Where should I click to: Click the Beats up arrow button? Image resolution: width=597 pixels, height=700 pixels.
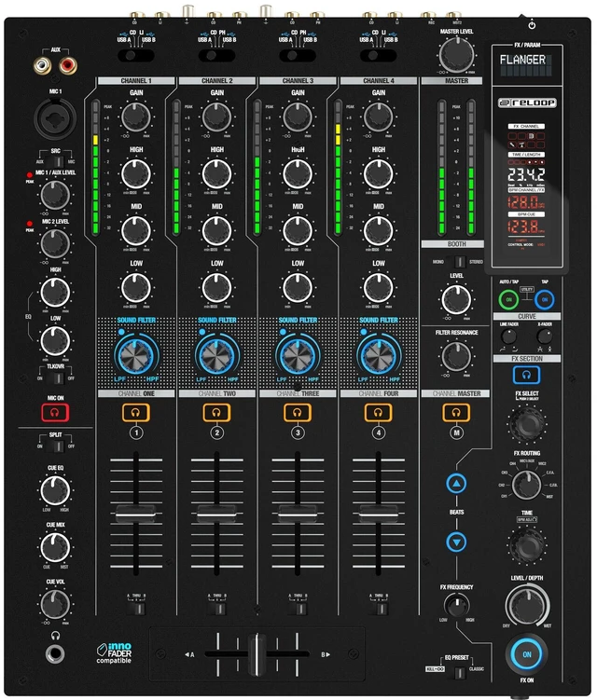point(456,484)
